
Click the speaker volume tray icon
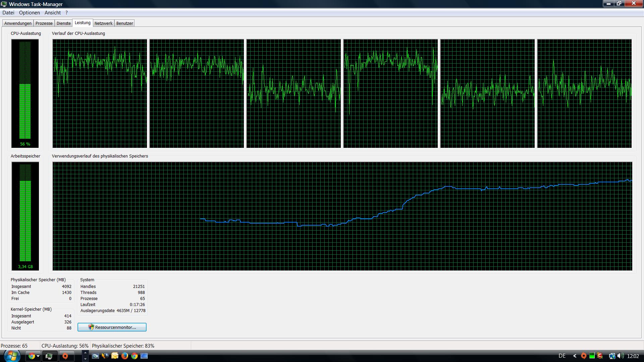click(620, 356)
